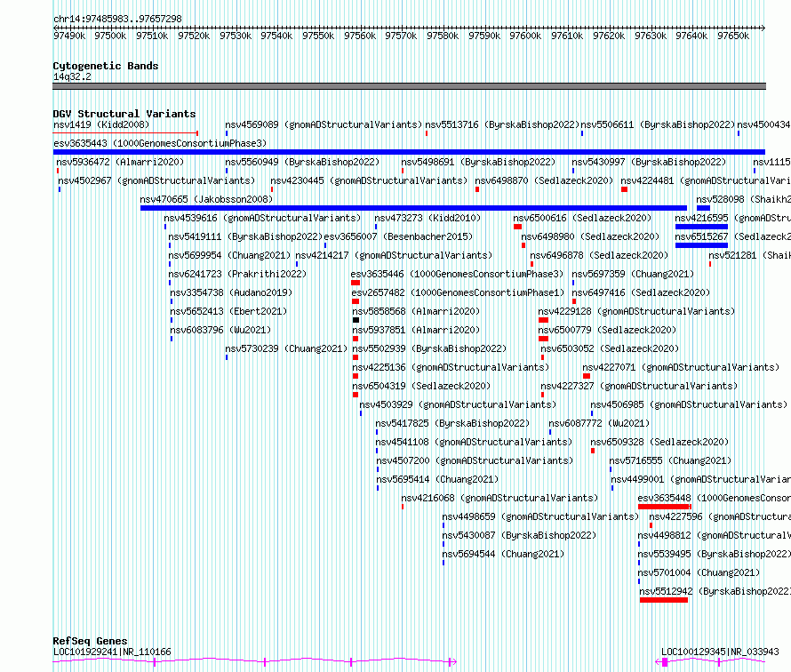Select the long blue nsv470665 variant bar
Viewport: 791px width, 672px height.
tap(413, 208)
